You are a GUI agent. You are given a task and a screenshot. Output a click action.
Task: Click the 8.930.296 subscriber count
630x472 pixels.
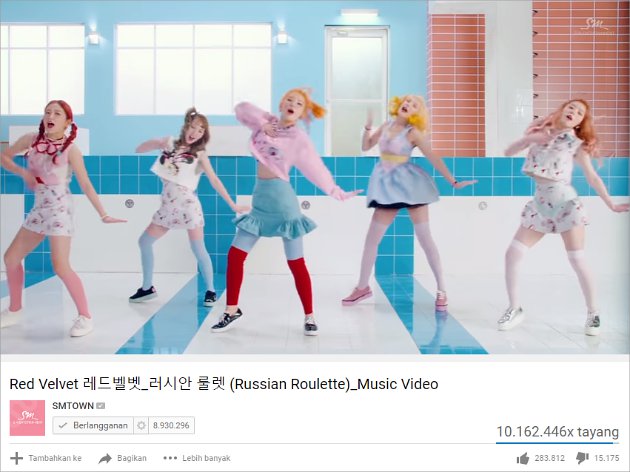coord(172,425)
